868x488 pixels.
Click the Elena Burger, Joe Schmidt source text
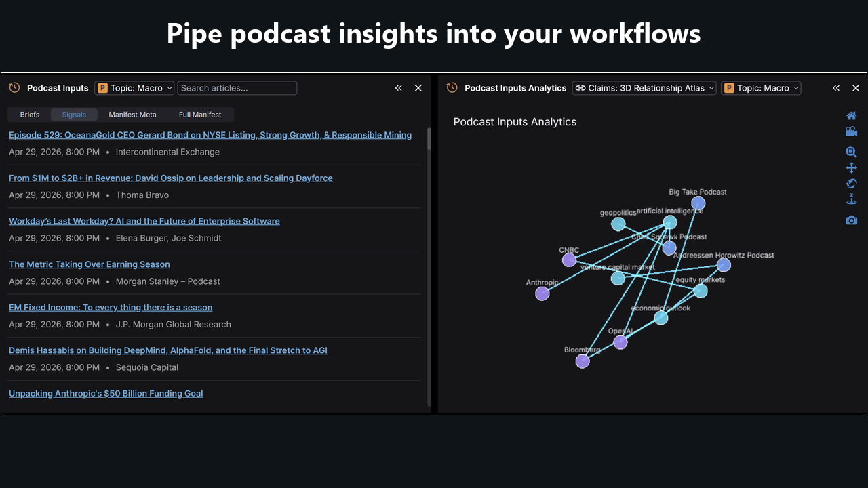point(169,238)
